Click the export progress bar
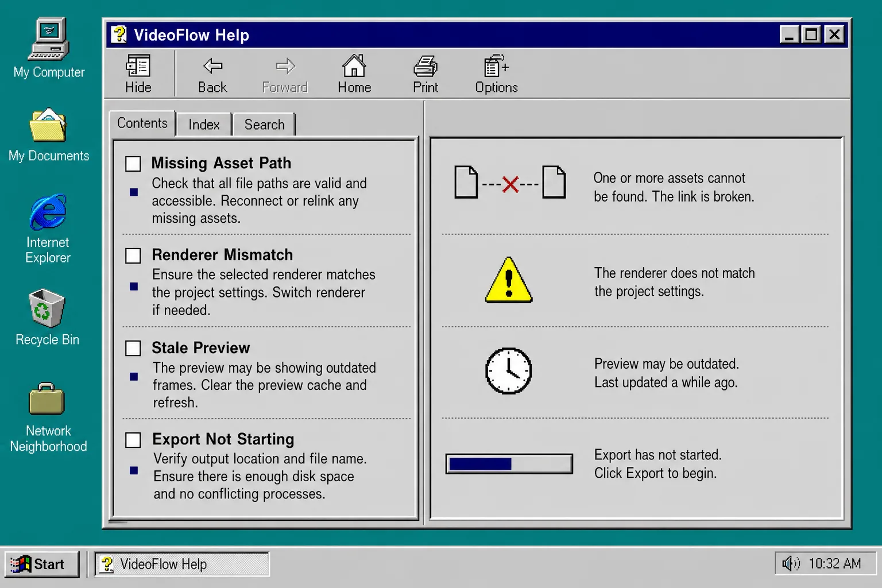The width and height of the screenshot is (882, 588). [509, 464]
